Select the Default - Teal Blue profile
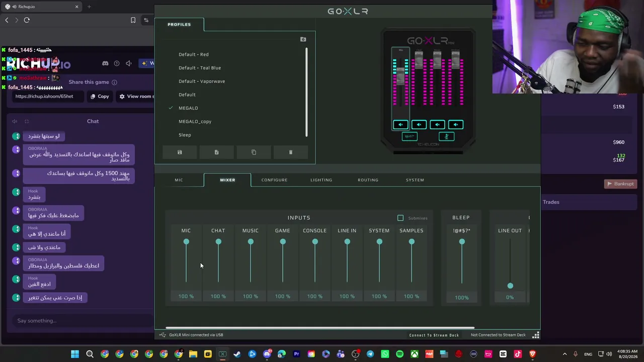The width and height of the screenshot is (644, 362). pos(200,68)
